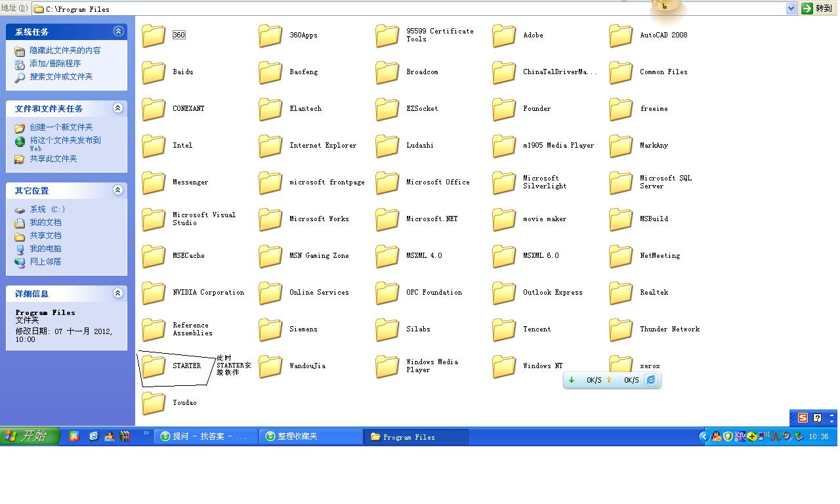Select the Ludashi folder

click(405, 146)
